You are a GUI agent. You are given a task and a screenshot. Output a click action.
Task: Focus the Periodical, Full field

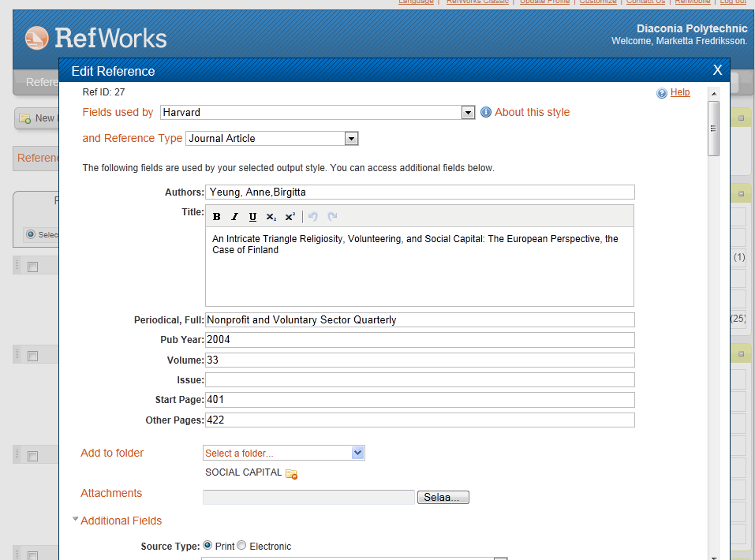click(x=420, y=320)
